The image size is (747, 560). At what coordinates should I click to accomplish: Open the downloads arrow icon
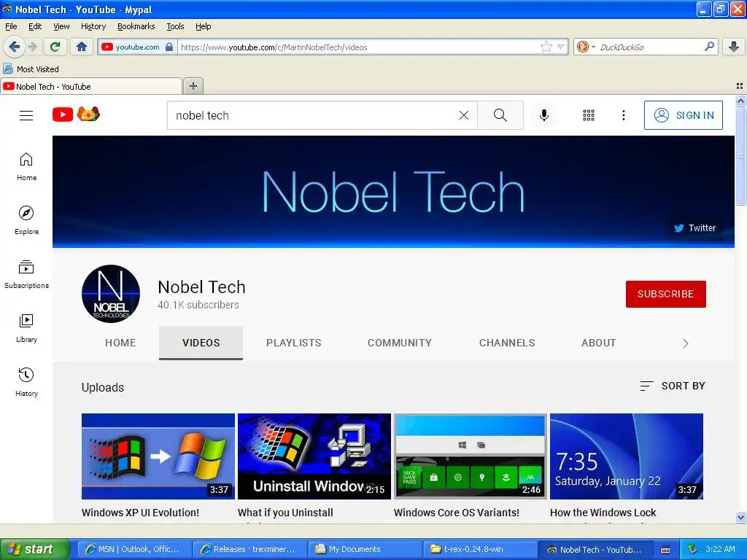[734, 47]
